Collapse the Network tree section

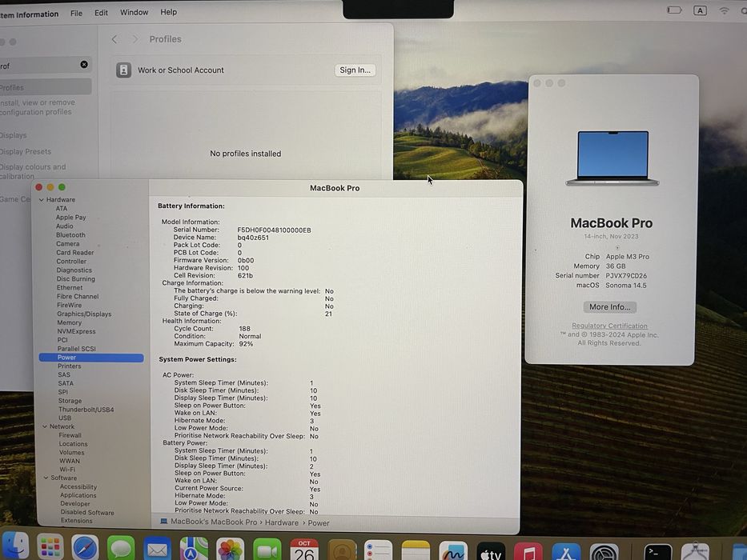click(45, 426)
